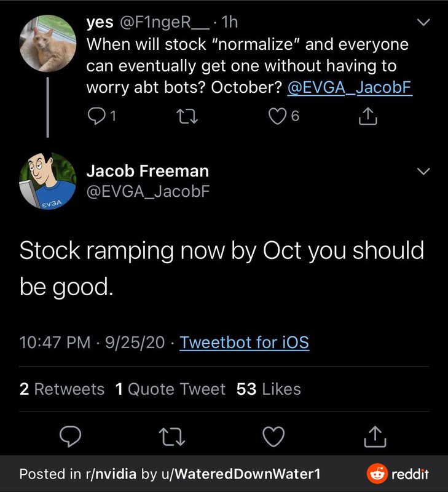Like the tweet with 6 likes
The width and height of the screenshot is (448, 492).
coord(278,116)
